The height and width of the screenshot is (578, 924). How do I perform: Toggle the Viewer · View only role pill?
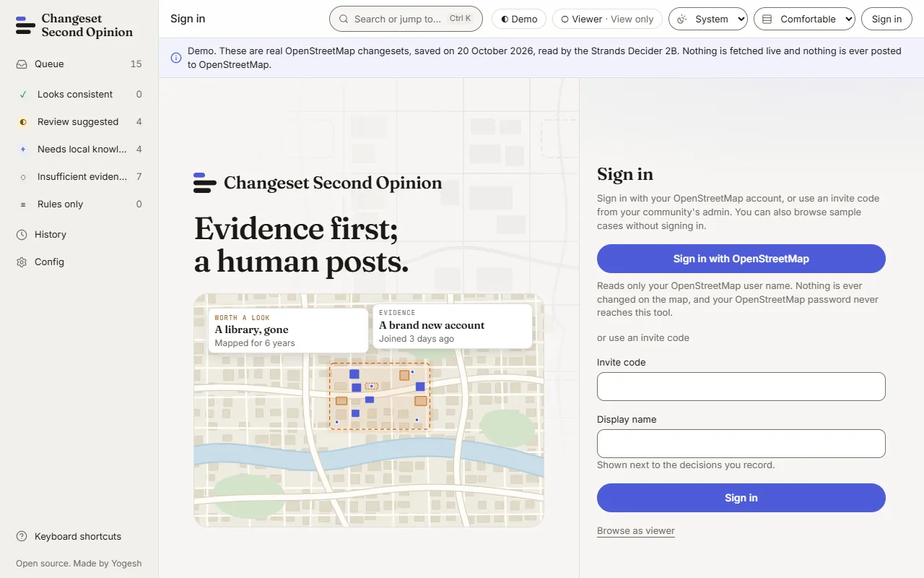pos(608,20)
